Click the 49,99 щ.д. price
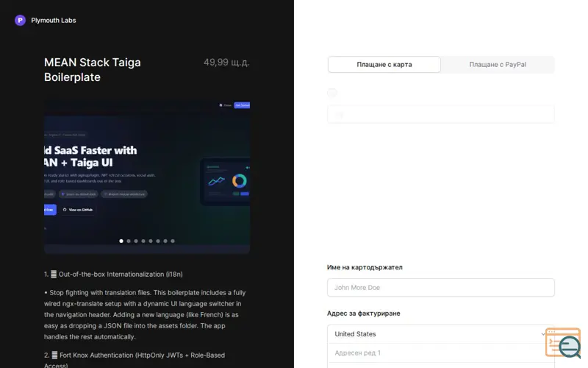Viewport: 588px width, 368px height. [226, 63]
